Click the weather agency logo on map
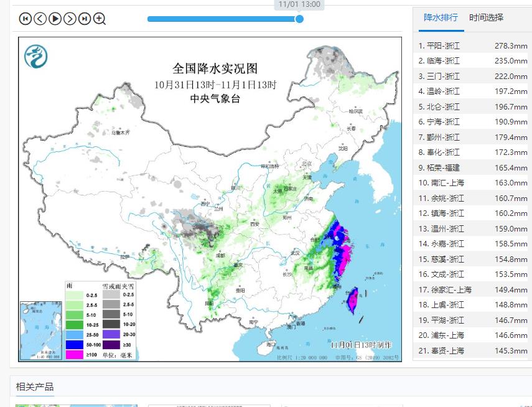This screenshot has width=532, height=407. [35, 57]
